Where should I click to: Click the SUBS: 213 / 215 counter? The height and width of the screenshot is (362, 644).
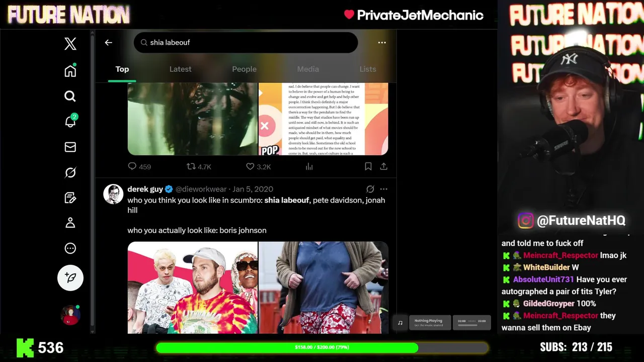click(x=576, y=347)
